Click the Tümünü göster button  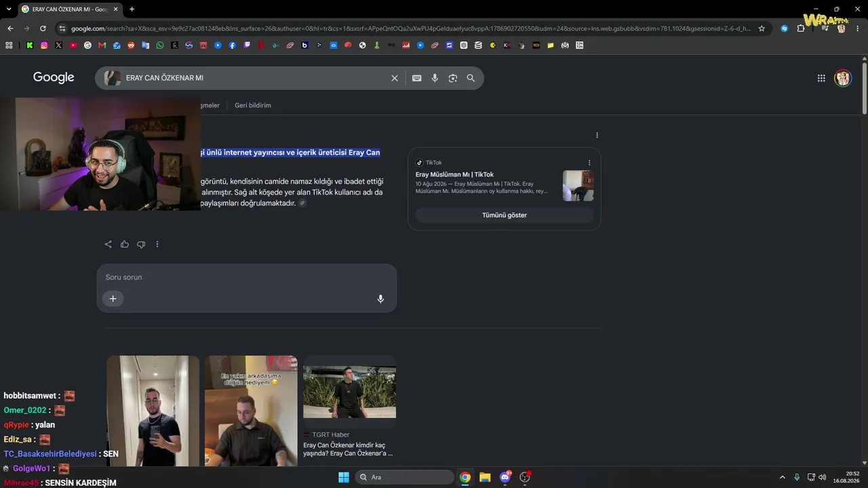[505, 215]
